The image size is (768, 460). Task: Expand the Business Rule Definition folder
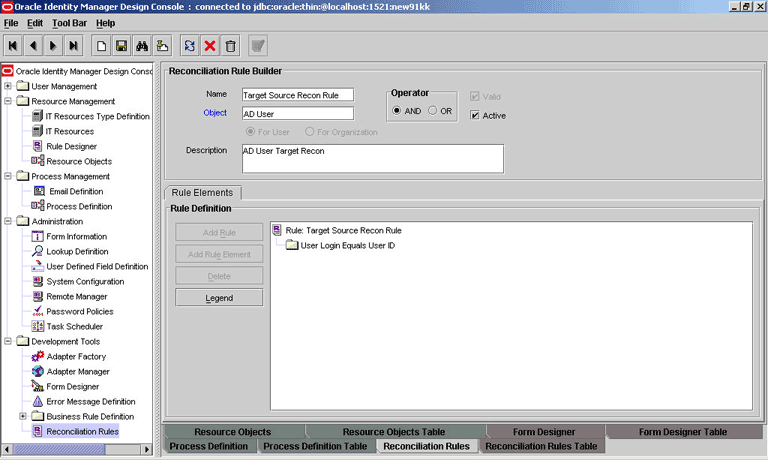pyautogui.click(x=23, y=416)
